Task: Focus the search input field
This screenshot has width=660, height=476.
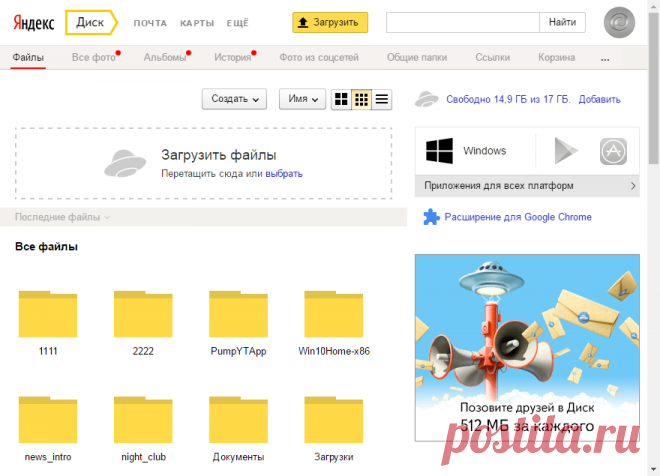Action: 463,22
